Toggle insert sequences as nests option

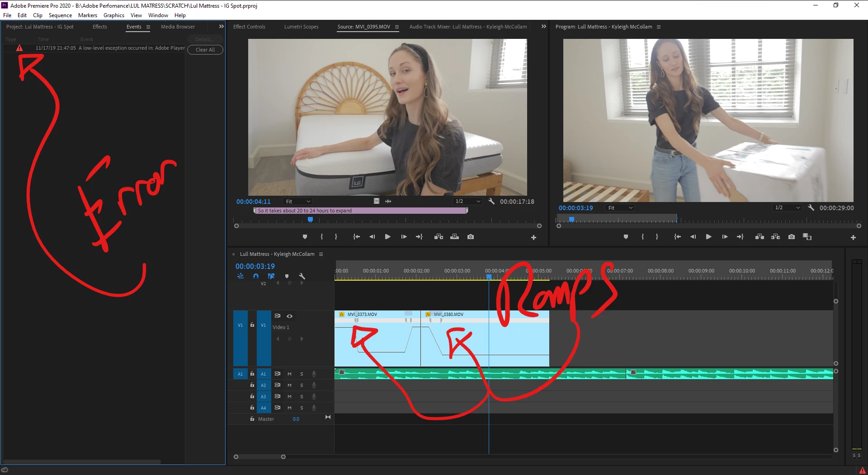tap(241, 276)
